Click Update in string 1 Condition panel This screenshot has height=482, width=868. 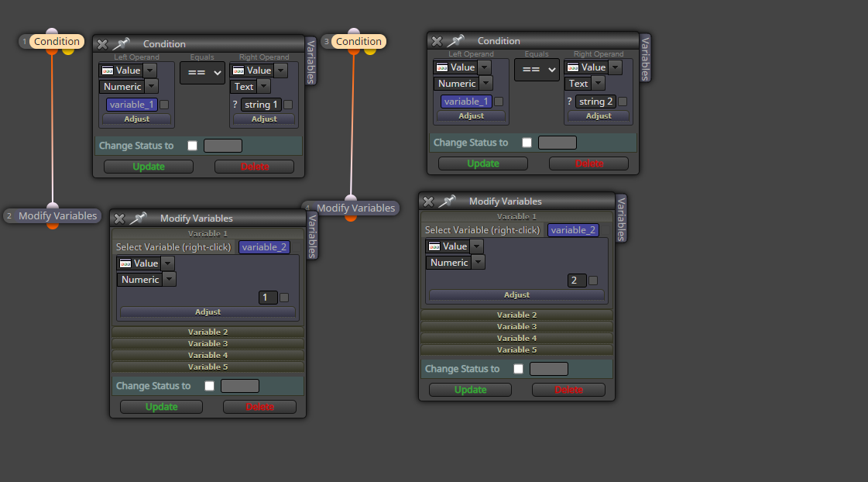click(x=149, y=167)
